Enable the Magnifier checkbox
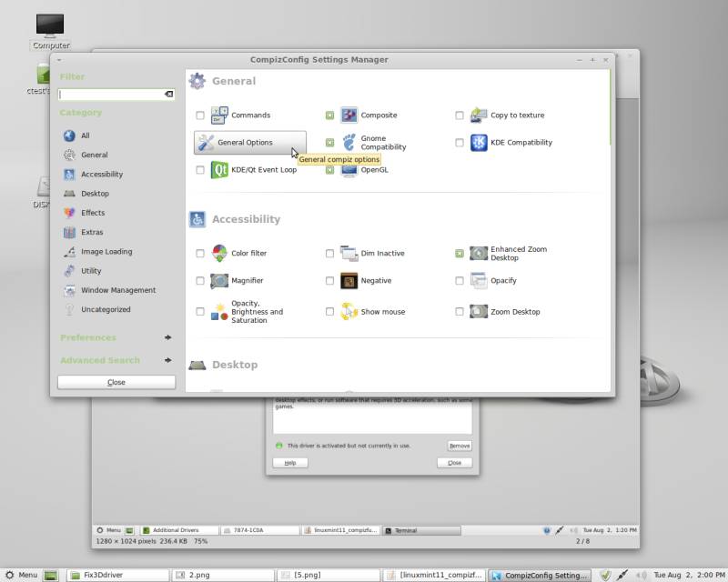 pyautogui.click(x=200, y=281)
